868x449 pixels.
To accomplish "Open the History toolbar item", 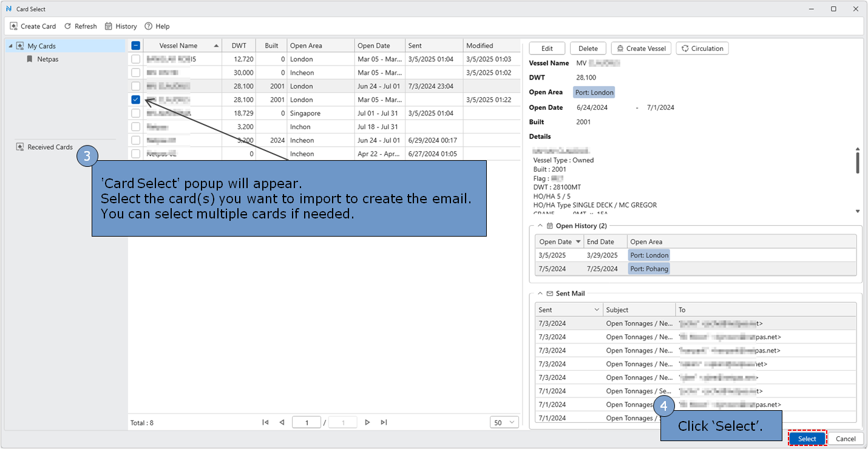I will click(121, 26).
